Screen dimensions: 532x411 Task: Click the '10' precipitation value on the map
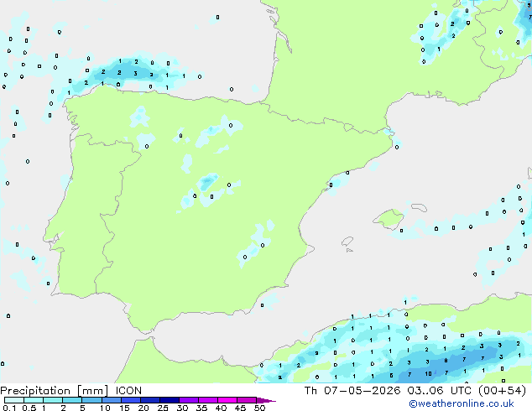tap(428, 374)
